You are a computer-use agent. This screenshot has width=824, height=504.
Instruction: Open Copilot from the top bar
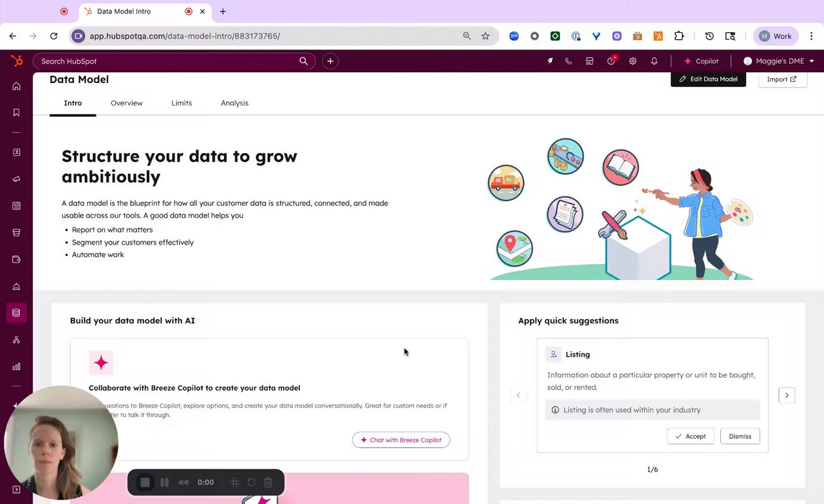[701, 61]
